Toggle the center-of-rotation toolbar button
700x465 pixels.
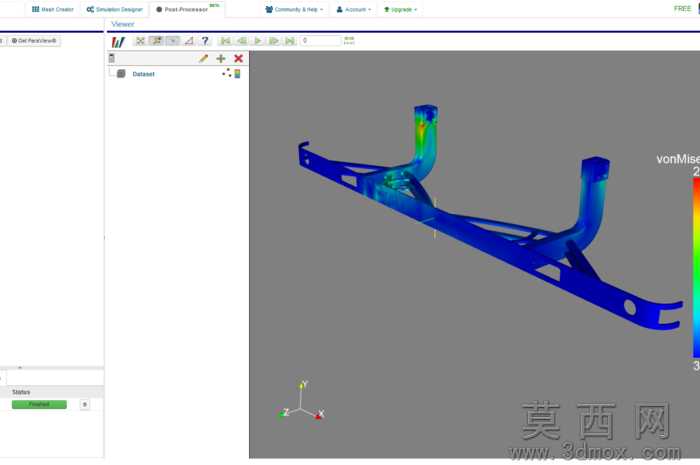click(x=172, y=41)
